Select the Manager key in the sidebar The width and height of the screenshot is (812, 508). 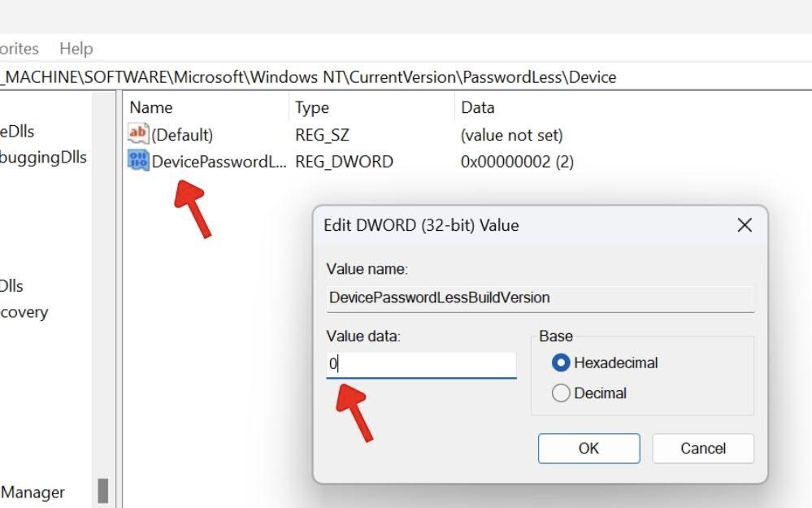coord(33,493)
